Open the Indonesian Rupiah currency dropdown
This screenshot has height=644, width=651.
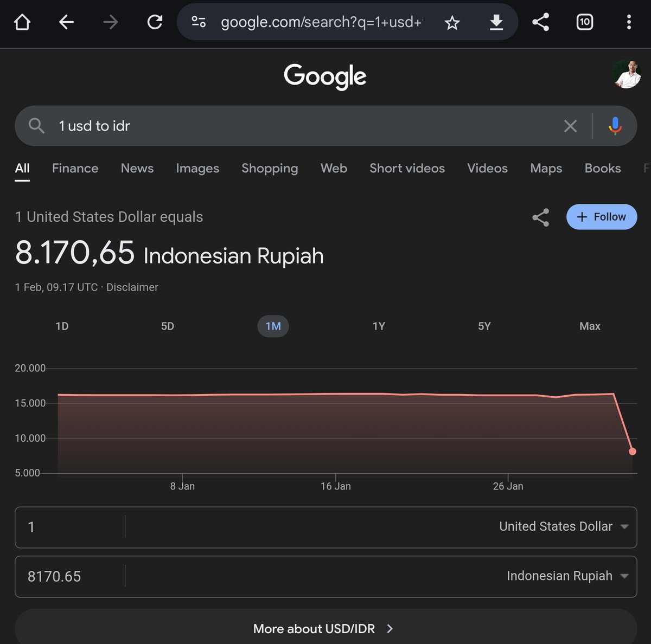pos(567,576)
